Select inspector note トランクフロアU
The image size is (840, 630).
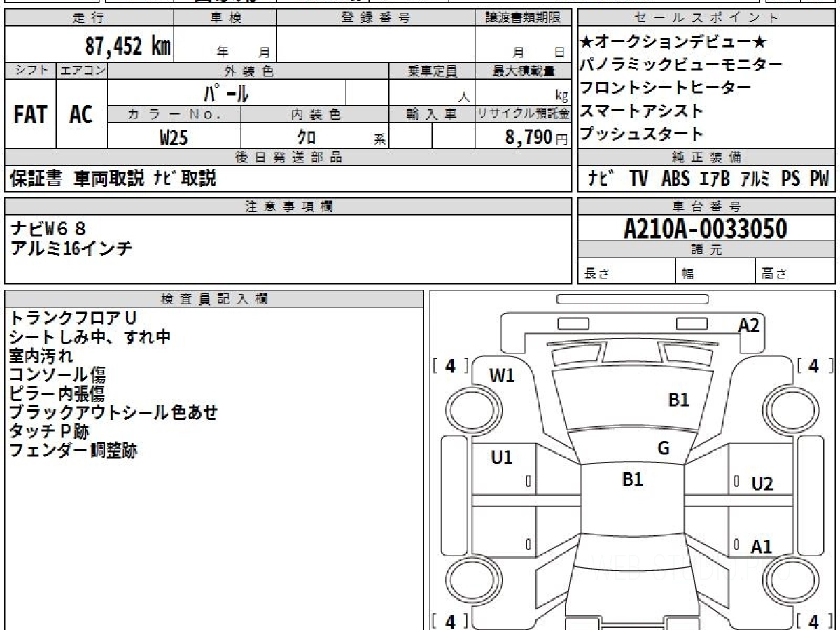(73, 318)
